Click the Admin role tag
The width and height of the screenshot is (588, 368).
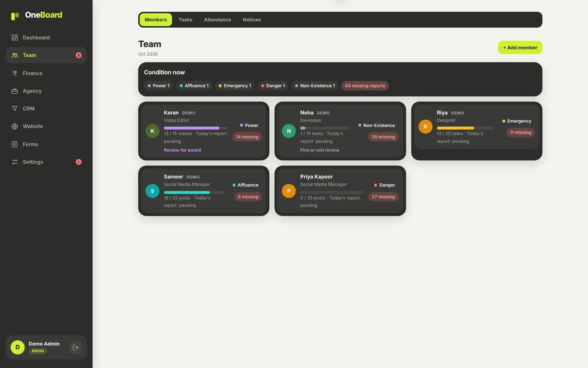point(38,351)
